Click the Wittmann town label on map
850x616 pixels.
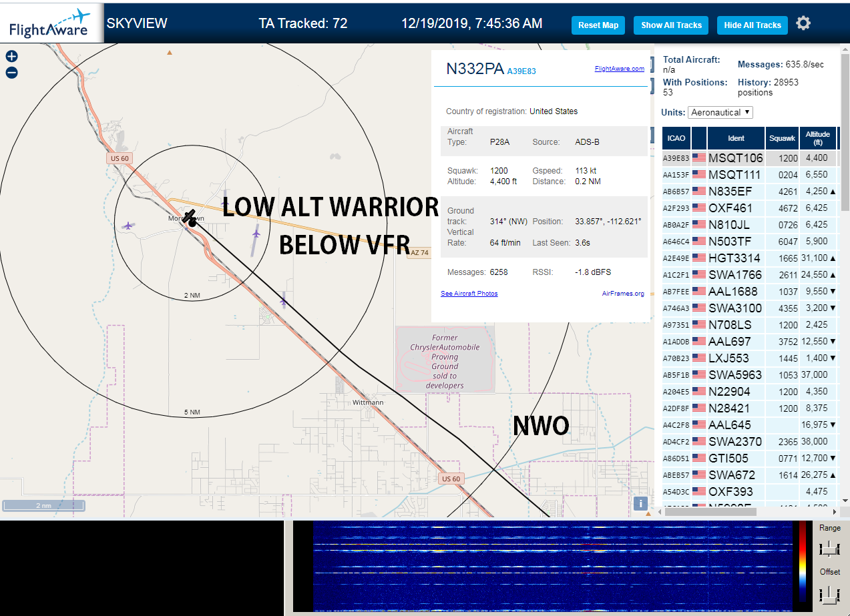369,402
